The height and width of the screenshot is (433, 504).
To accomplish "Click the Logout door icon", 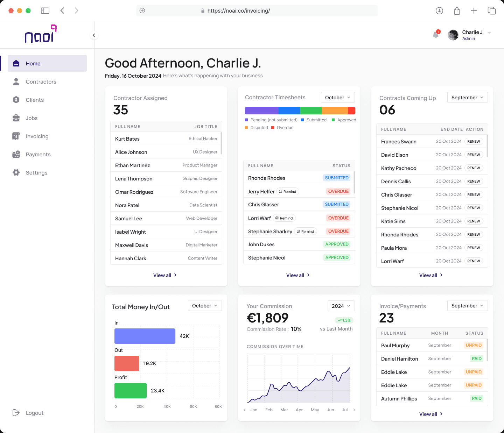I will tap(16, 413).
